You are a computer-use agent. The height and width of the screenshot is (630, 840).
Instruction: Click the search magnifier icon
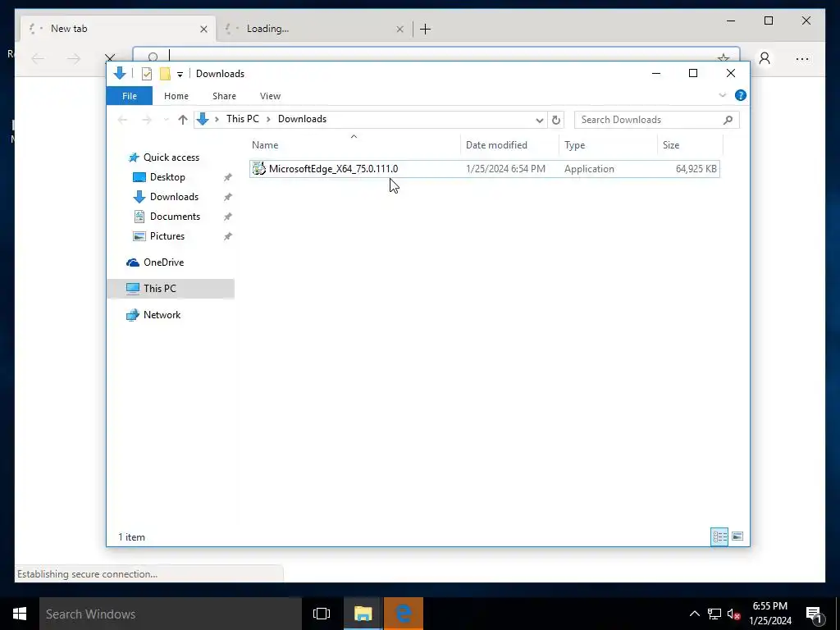pos(728,120)
